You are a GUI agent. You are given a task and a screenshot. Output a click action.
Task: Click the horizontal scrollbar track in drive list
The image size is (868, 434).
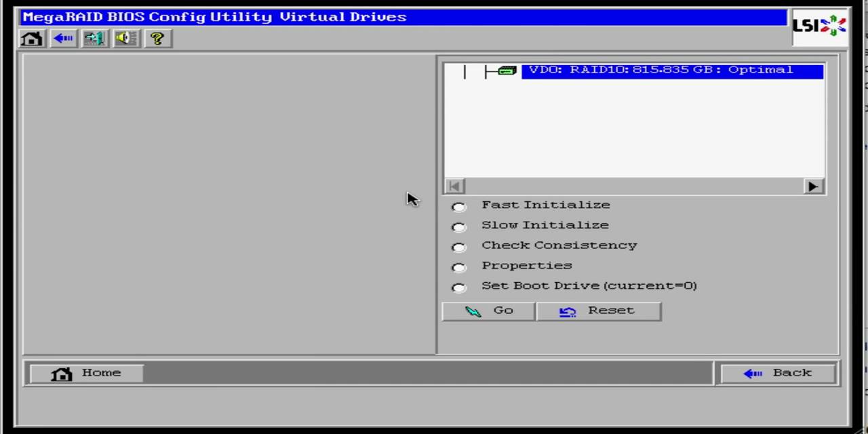click(634, 186)
